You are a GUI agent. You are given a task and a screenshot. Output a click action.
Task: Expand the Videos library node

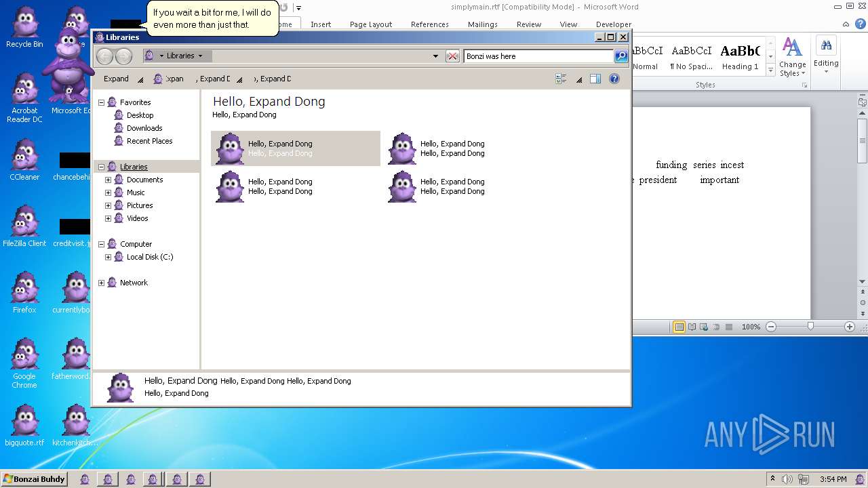[x=108, y=218]
